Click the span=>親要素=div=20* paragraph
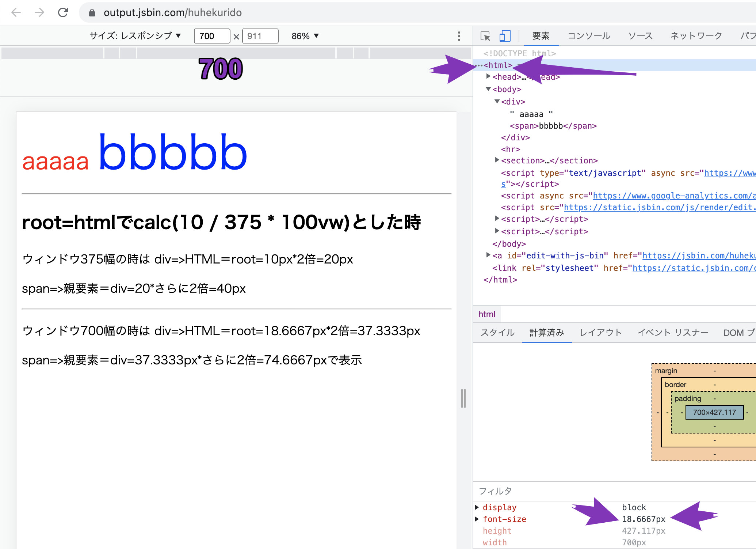The height and width of the screenshot is (549, 756). (x=134, y=288)
